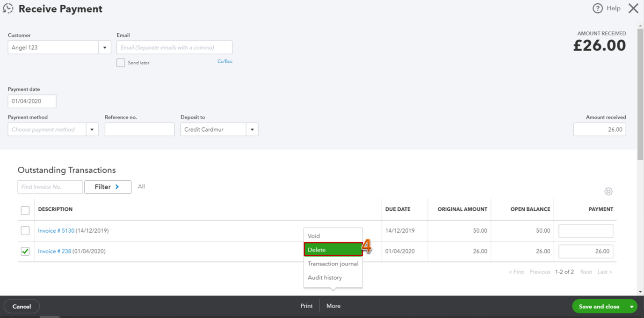Viewport: 644px width, 318px height.
Task: Open the Payment method dropdown
Action: [x=92, y=129]
